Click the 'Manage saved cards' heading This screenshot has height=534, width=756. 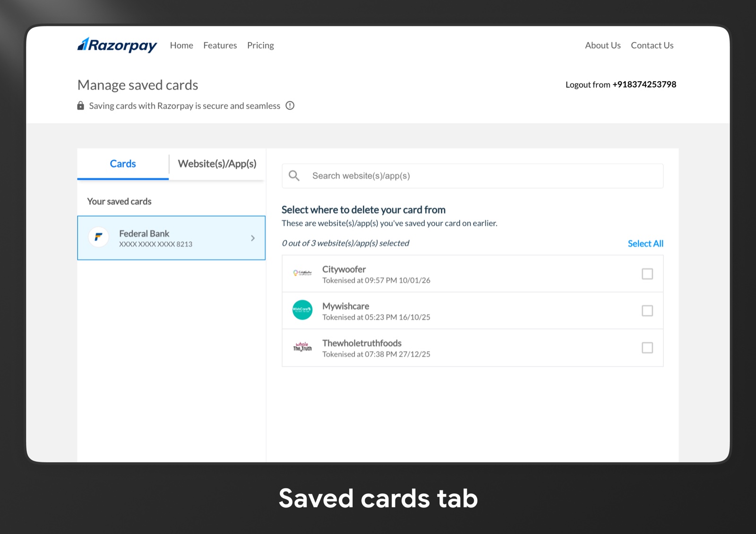[138, 85]
